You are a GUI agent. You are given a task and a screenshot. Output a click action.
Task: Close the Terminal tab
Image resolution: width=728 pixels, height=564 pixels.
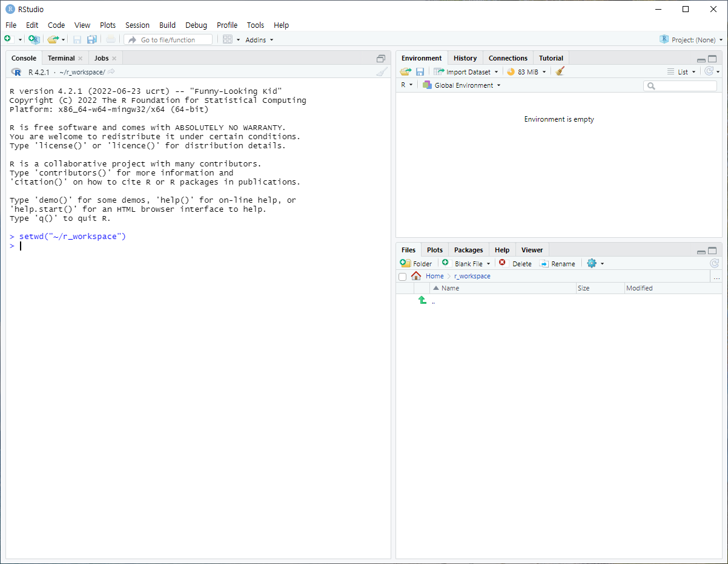[80, 59]
